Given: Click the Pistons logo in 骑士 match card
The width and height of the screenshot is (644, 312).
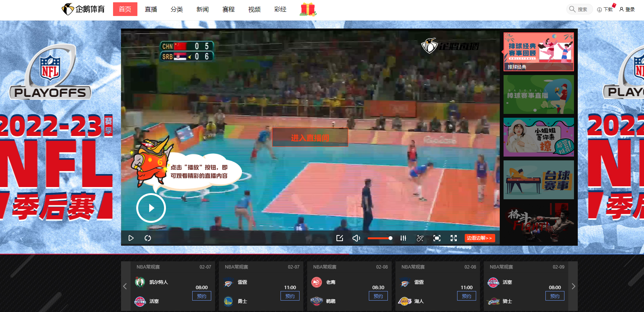Looking at the screenshot, I should 493,282.
